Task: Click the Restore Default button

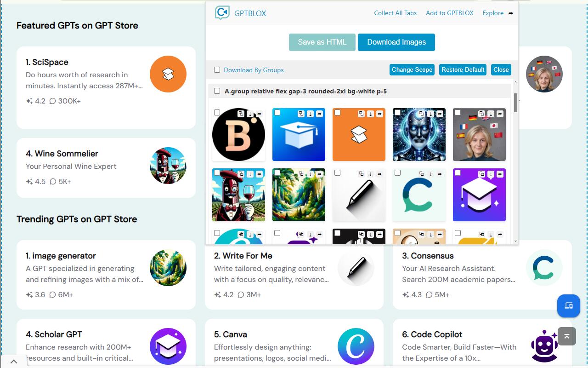Action: (463, 69)
